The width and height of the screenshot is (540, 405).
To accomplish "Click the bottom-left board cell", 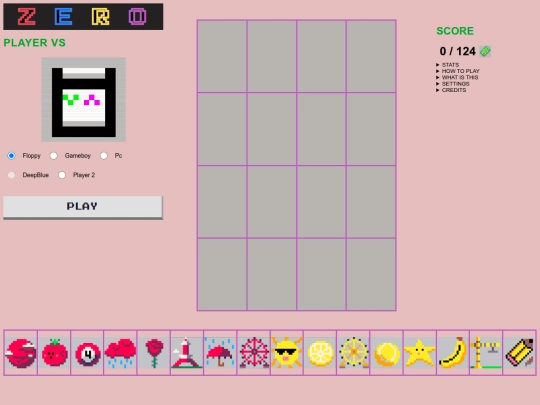I will (x=222, y=274).
